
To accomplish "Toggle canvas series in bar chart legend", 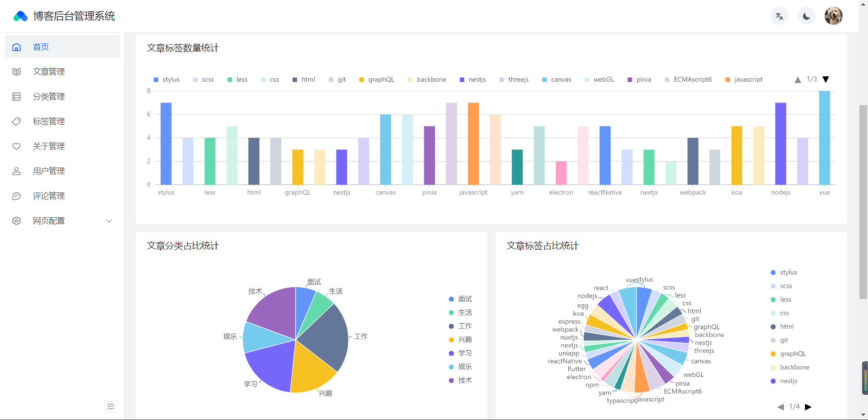I will [557, 79].
